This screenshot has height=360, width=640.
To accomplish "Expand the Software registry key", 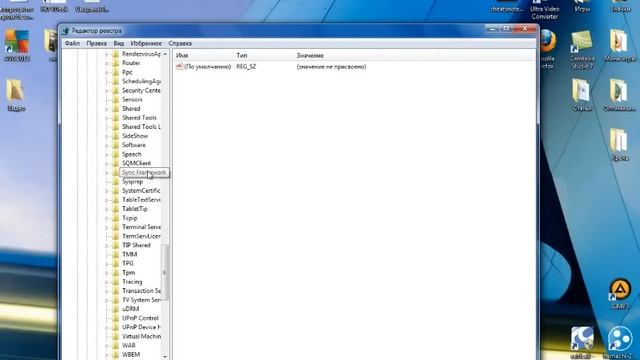I will point(107,145).
